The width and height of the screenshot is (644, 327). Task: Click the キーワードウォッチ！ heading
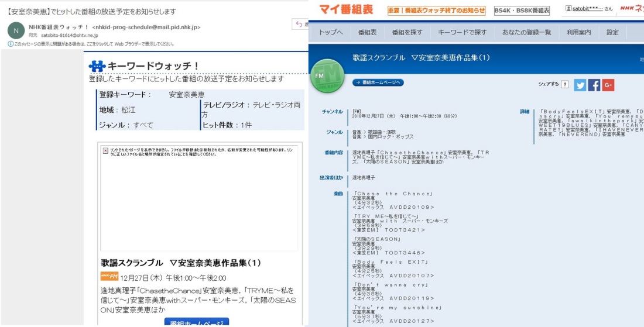click(x=153, y=66)
